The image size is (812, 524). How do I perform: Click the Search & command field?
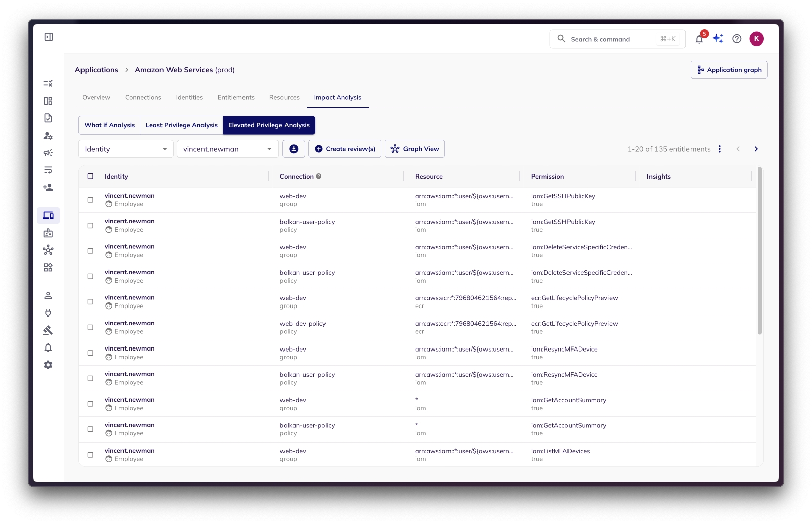617,39
